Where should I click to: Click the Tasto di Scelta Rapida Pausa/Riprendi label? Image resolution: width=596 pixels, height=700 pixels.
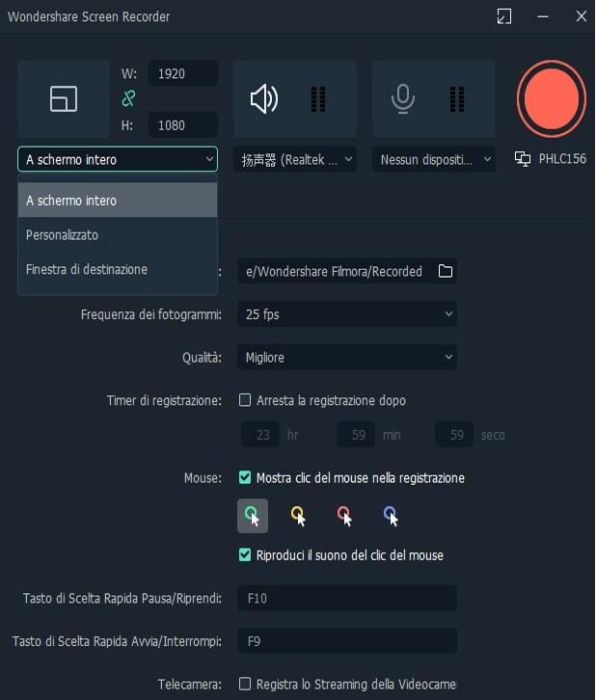click(x=122, y=598)
